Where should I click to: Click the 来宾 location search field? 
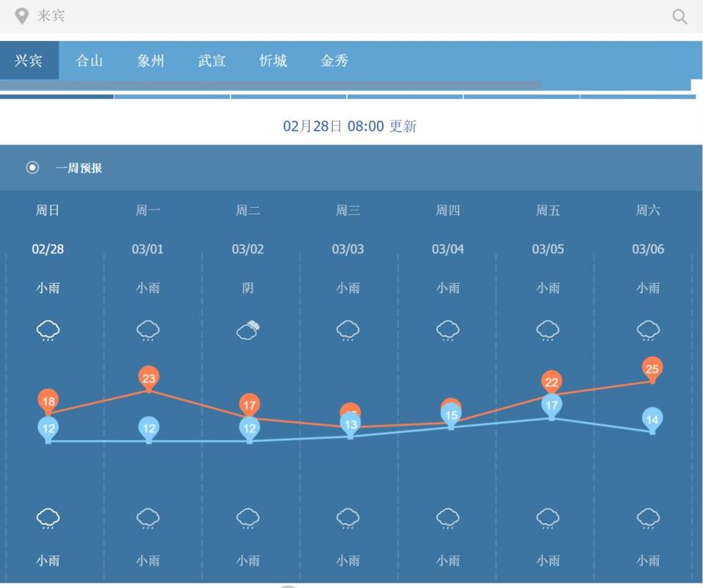click(351, 16)
